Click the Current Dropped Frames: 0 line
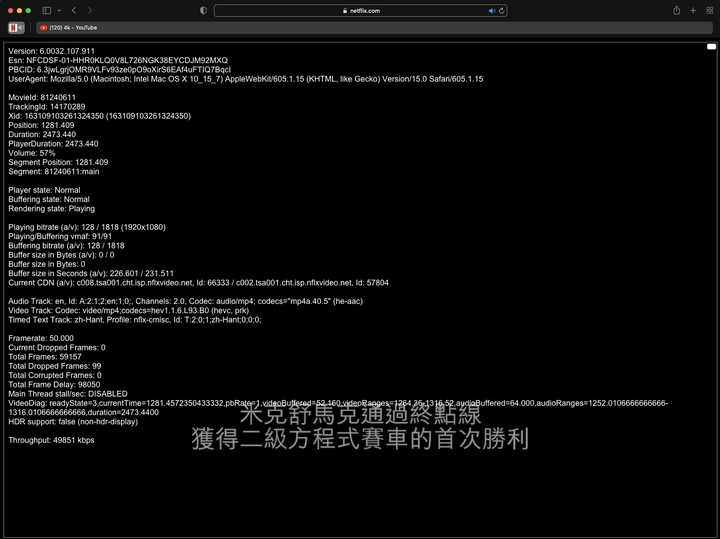This screenshot has width=720, height=539. click(57, 348)
